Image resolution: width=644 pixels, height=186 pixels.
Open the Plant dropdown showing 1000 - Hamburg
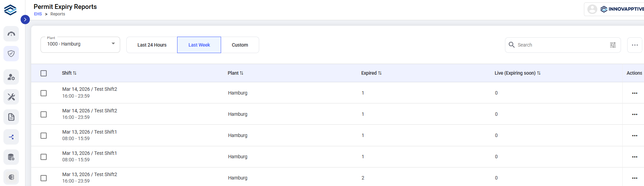[x=80, y=45]
